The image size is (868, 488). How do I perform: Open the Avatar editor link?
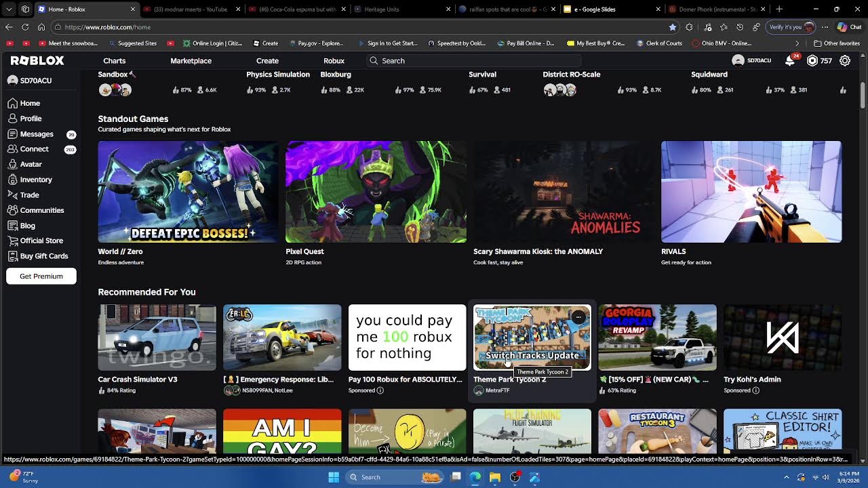pyautogui.click(x=25, y=164)
